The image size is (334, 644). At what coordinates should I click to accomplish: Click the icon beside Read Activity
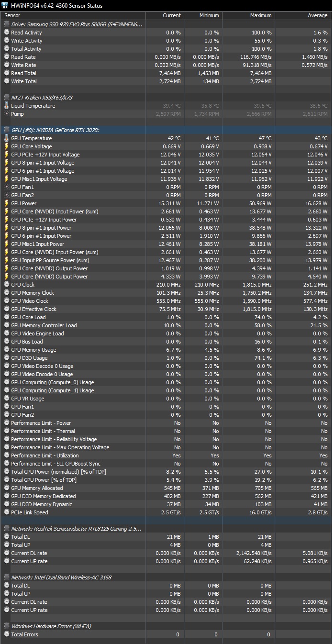coord(6,33)
